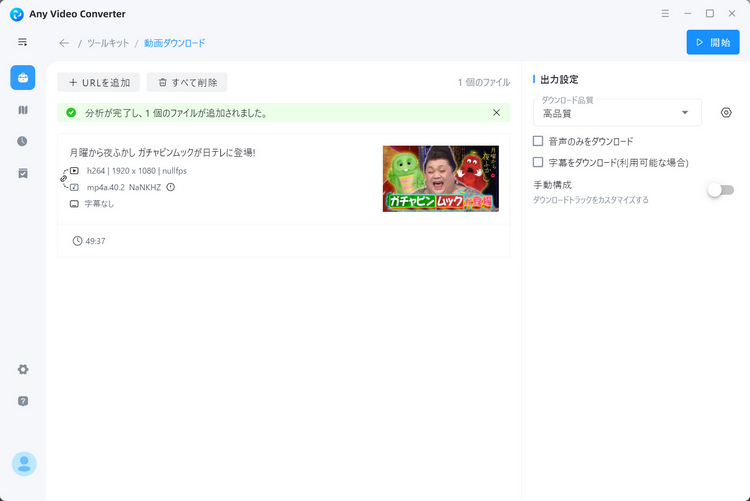750x501 pixels.
Task: Click the user account avatar
Action: point(24,464)
